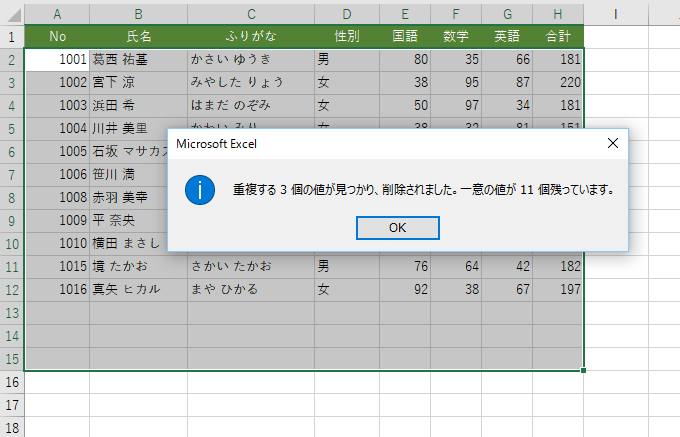The height and width of the screenshot is (437, 680).
Task: Click the ふりがな header cell
Action: coord(250,36)
